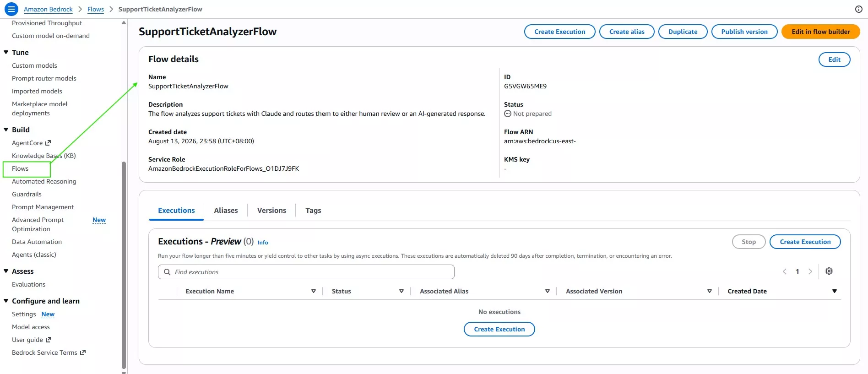
Task: Click the Not prepared status icon
Action: coord(508,114)
